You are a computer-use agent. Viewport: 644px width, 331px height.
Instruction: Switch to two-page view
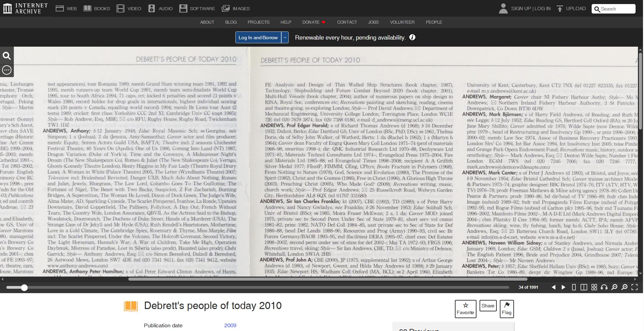pos(584,287)
